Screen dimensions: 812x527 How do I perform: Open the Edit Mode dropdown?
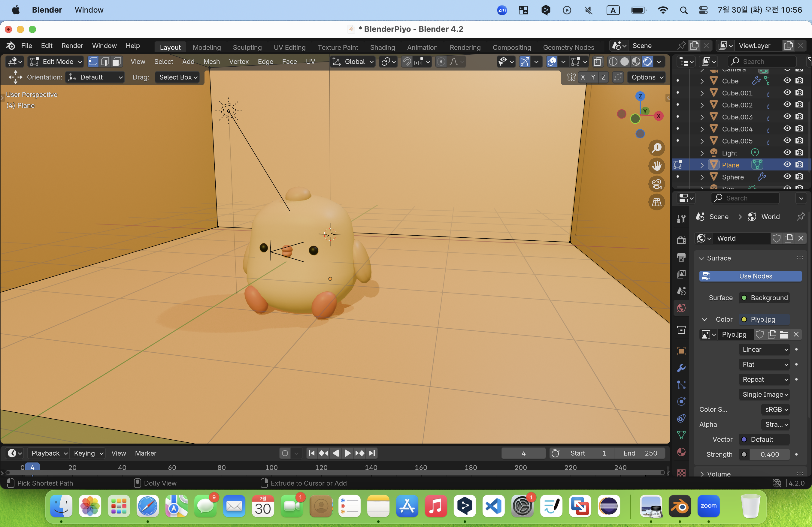56,62
